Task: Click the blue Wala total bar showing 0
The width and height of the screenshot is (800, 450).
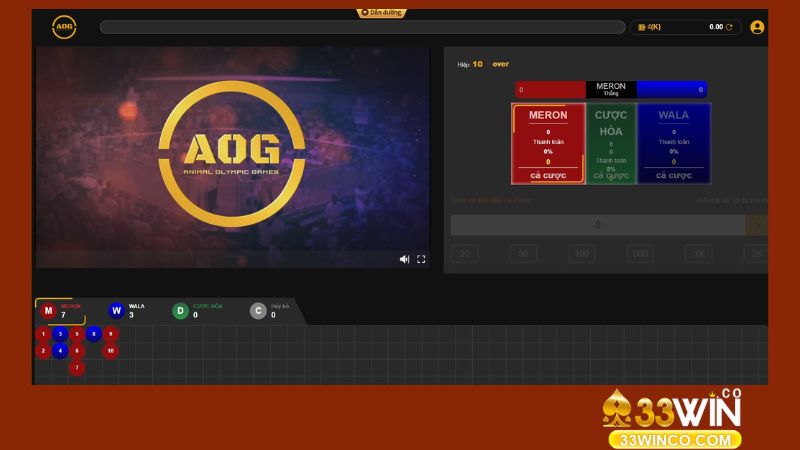Action: 671,89
